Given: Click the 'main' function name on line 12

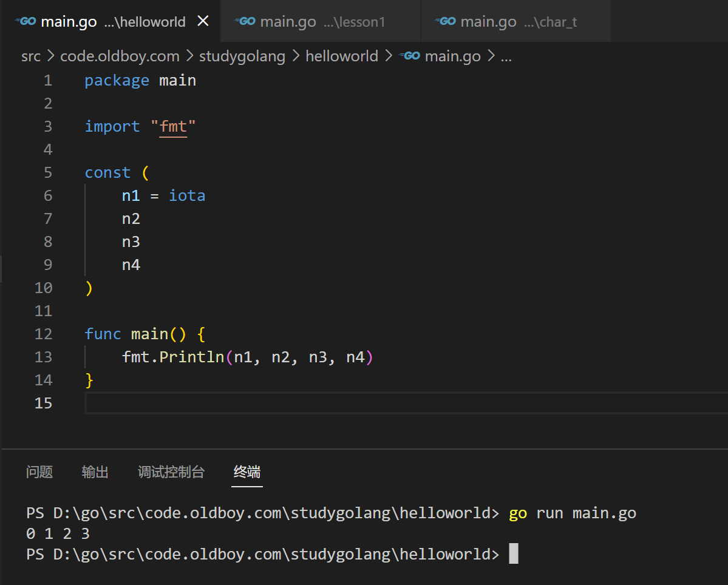Looking at the screenshot, I should [149, 334].
